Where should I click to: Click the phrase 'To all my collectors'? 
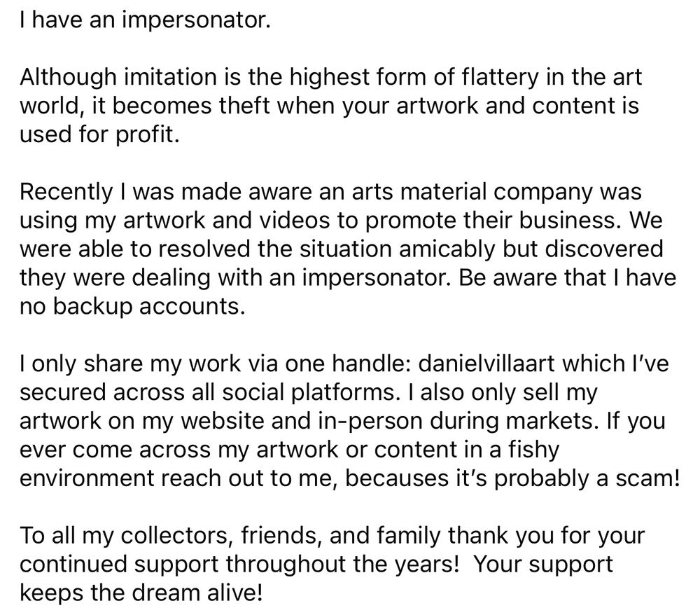pyautogui.click(x=125, y=536)
